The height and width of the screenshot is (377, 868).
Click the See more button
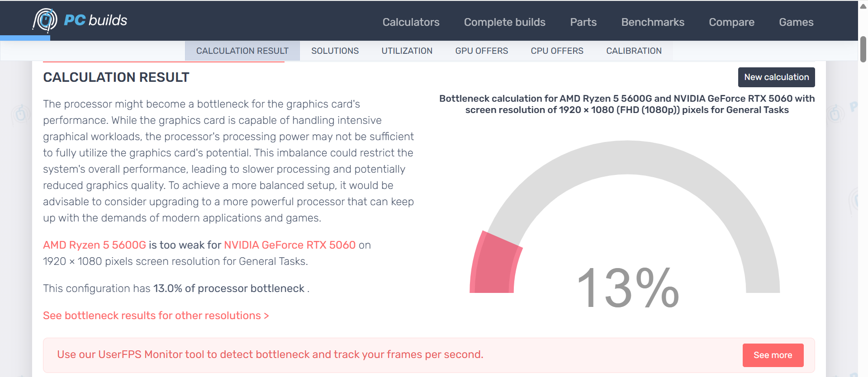pyautogui.click(x=773, y=355)
